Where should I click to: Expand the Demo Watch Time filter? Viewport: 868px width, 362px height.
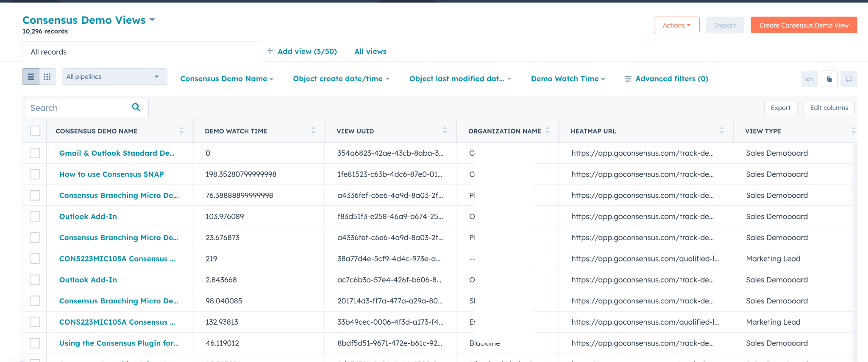pos(568,79)
